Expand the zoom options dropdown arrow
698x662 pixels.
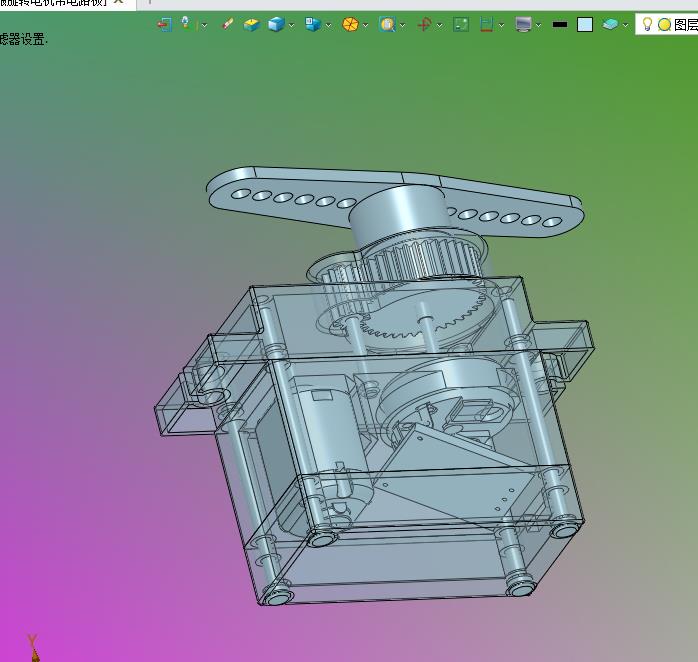pos(402,25)
